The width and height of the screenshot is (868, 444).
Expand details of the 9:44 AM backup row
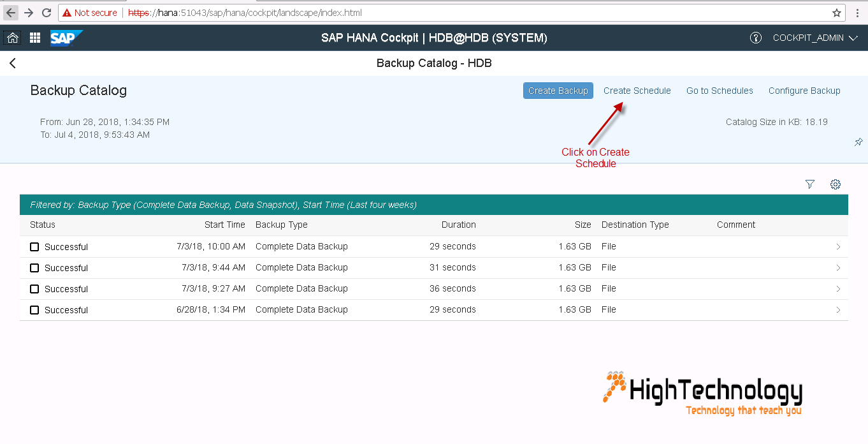(838, 268)
